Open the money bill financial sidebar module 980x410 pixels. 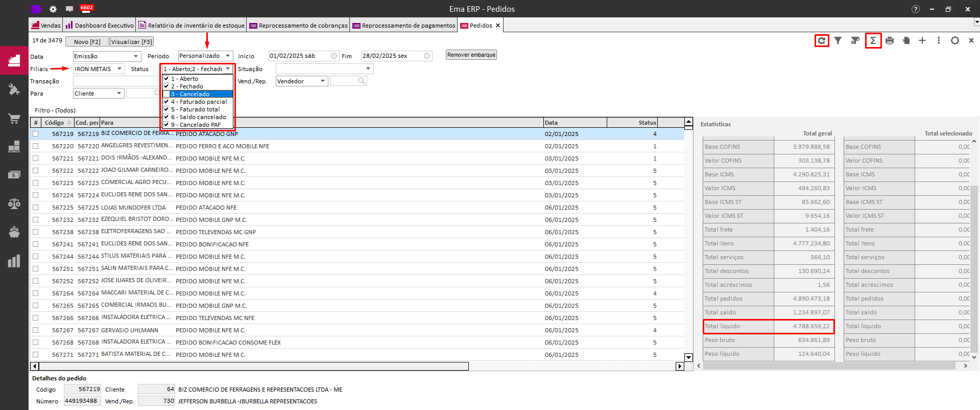[14, 175]
